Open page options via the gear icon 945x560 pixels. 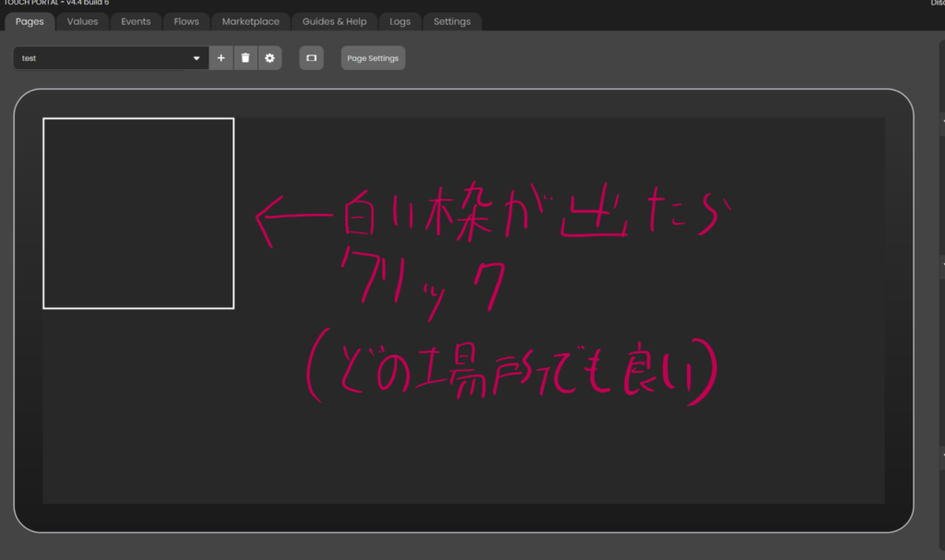coord(269,58)
